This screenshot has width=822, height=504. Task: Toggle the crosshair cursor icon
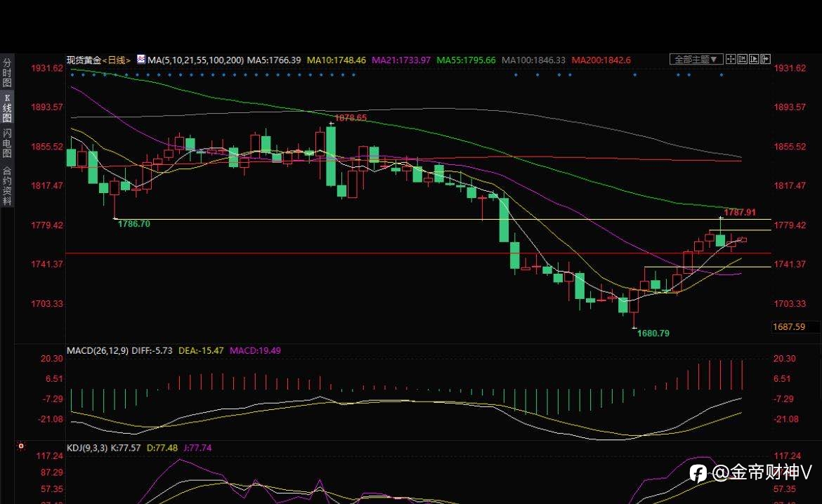731,59
